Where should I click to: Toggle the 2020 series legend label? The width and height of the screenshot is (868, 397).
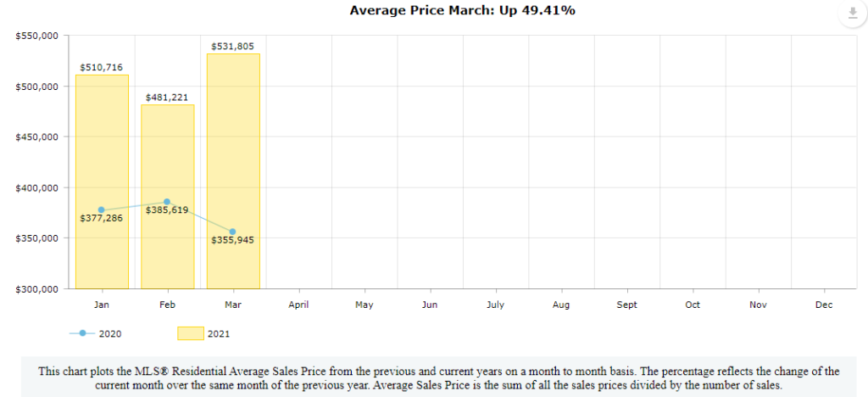tap(110, 333)
